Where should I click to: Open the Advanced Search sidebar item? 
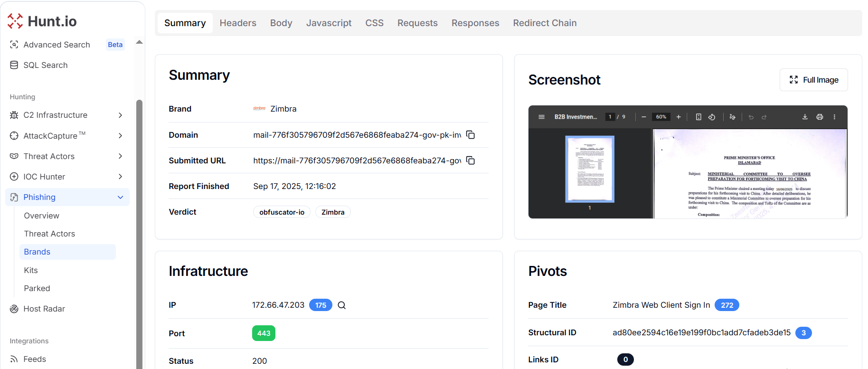click(57, 45)
